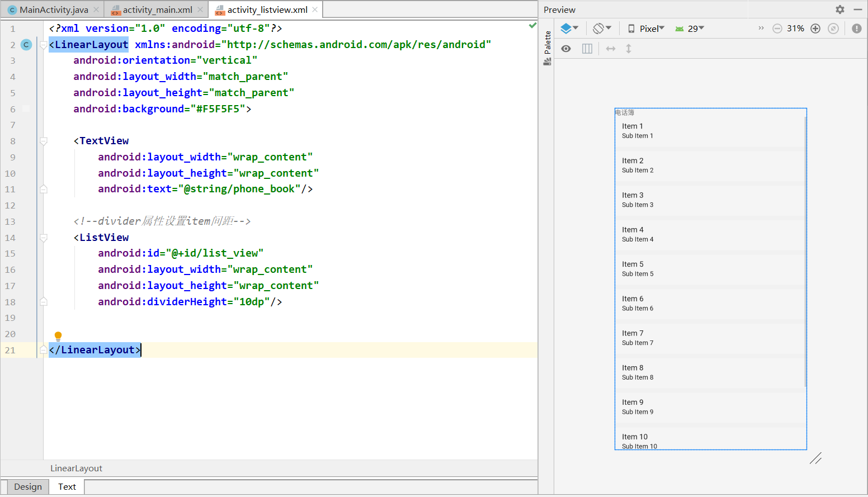Toggle view options eye icon
This screenshot has width=868, height=497.
click(x=566, y=49)
